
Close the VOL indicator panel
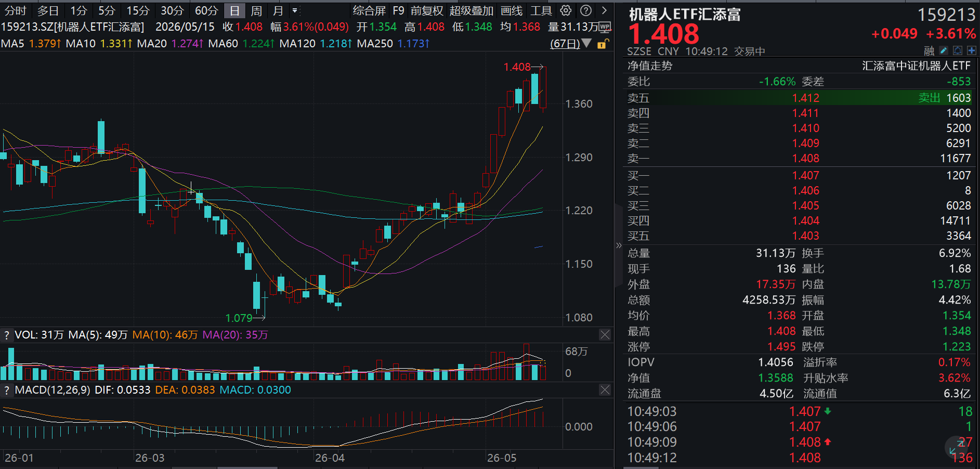(605, 335)
